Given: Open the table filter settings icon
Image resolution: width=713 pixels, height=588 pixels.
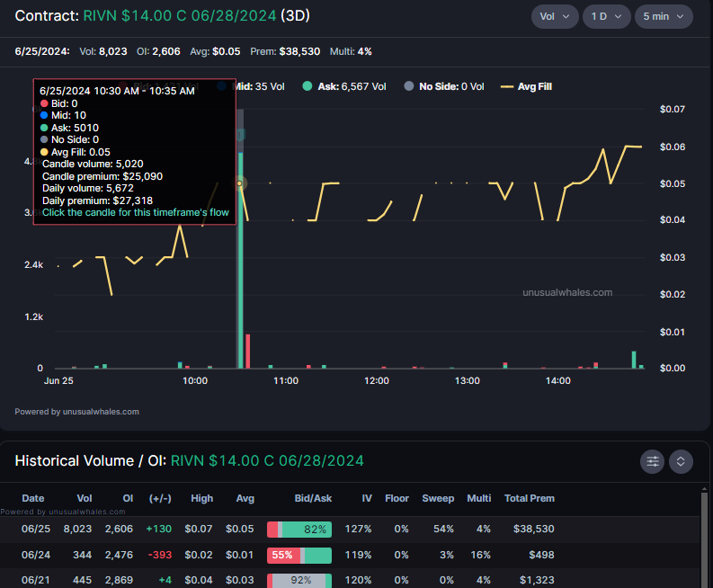Looking at the screenshot, I should 653,461.
